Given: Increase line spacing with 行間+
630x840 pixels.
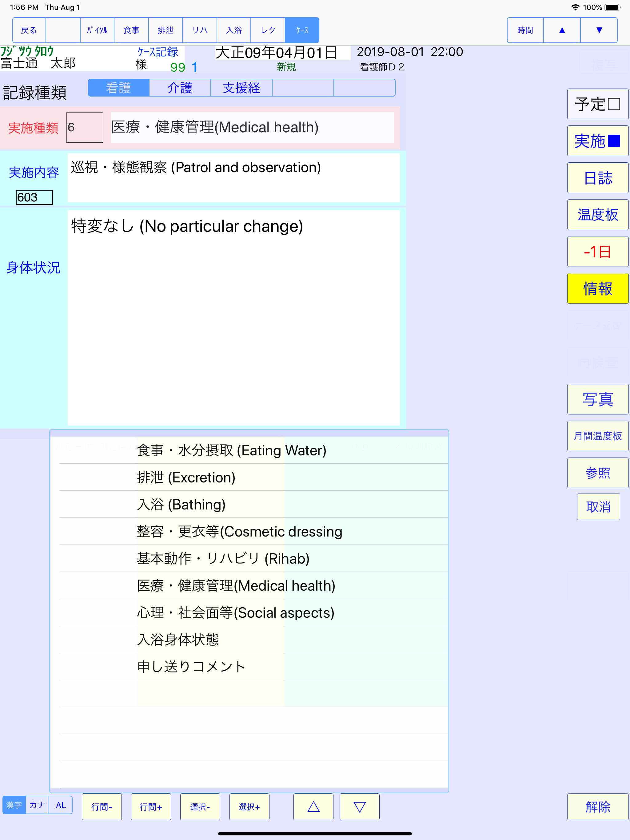Looking at the screenshot, I should [151, 806].
